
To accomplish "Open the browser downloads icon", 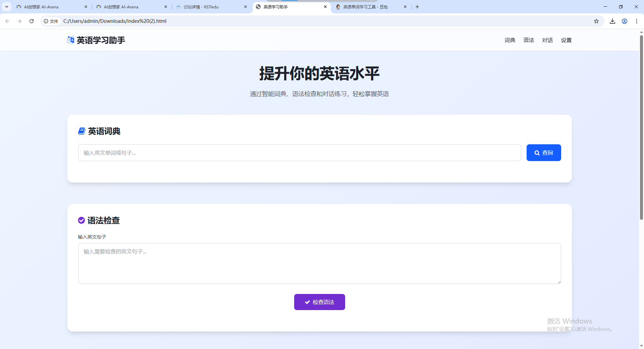I will (612, 21).
